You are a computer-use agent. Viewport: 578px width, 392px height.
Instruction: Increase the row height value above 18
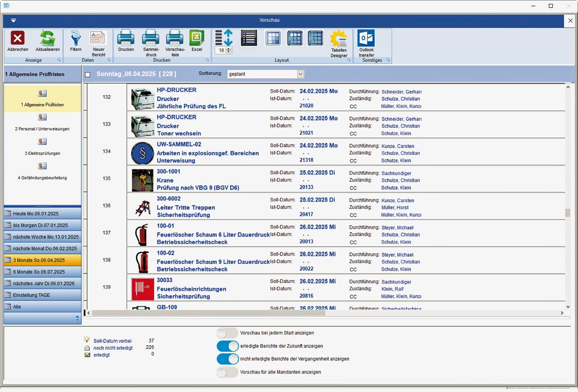pyautogui.click(x=229, y=48)
